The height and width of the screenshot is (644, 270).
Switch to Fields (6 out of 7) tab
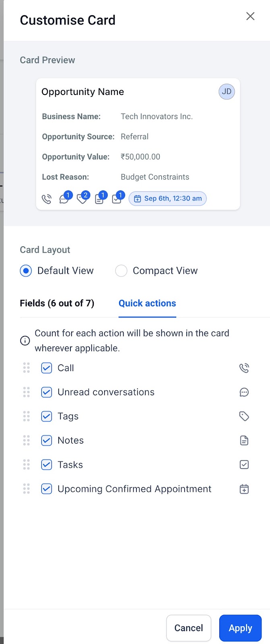click(x=57, y=303)
